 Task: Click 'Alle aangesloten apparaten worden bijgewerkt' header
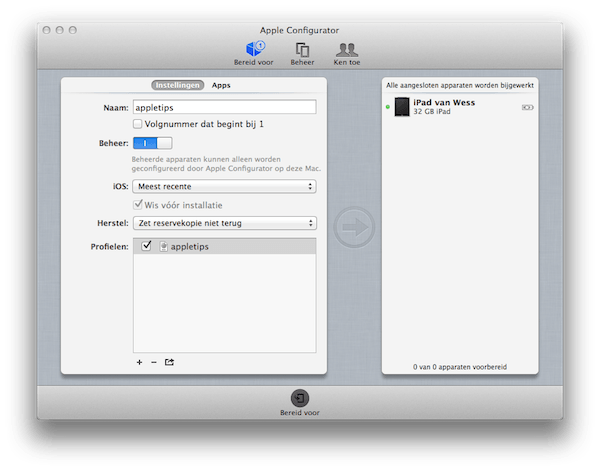pyautogui.click(x=460, y=85)
